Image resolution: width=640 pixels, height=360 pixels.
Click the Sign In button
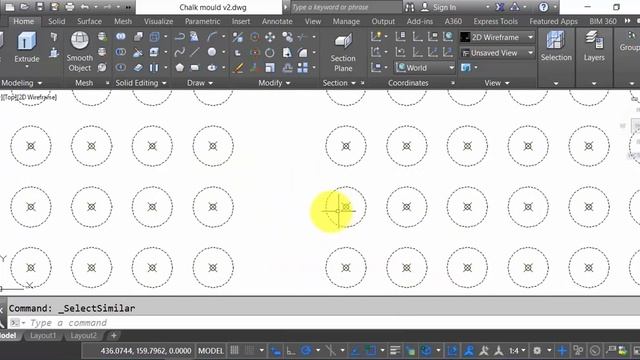439,7
